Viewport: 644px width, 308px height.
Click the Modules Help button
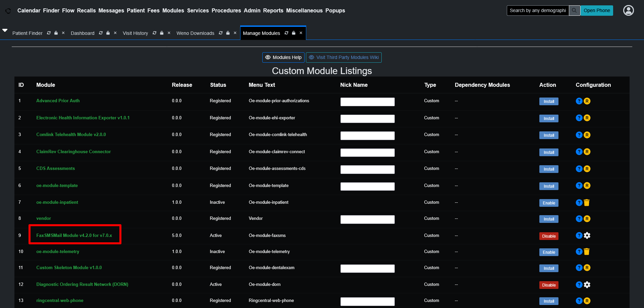pyautogui.click(x=283, y=57)
